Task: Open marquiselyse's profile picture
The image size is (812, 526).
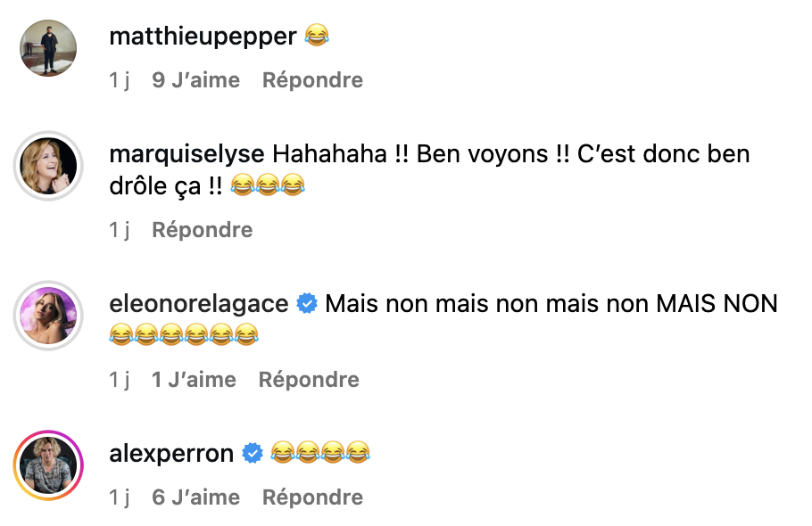Action: tap(49, 167)
